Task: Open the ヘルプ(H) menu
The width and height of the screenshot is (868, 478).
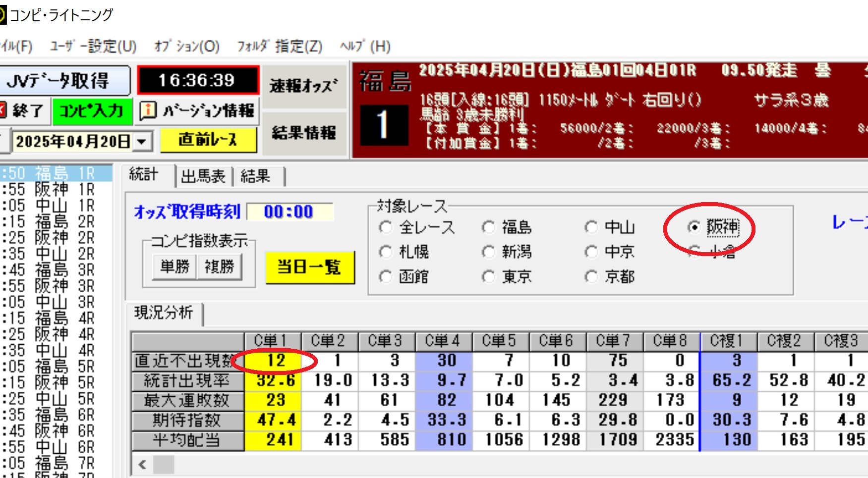Action: click(365, 47)
